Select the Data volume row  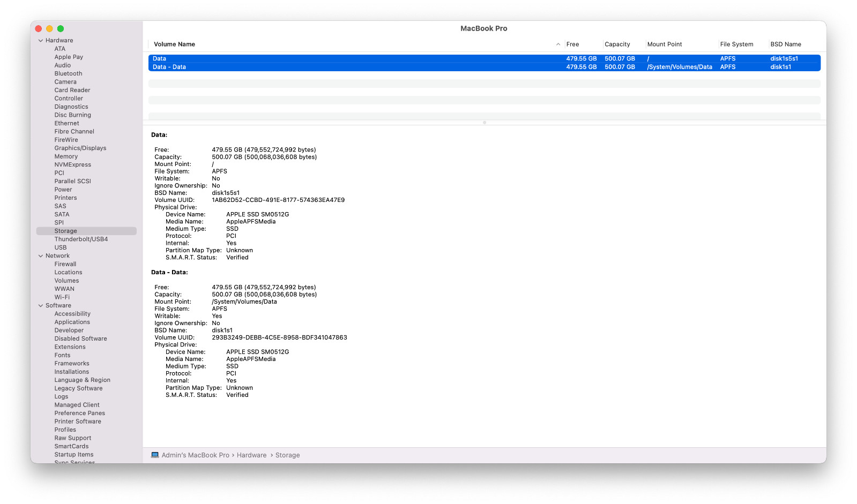[484, 59]
